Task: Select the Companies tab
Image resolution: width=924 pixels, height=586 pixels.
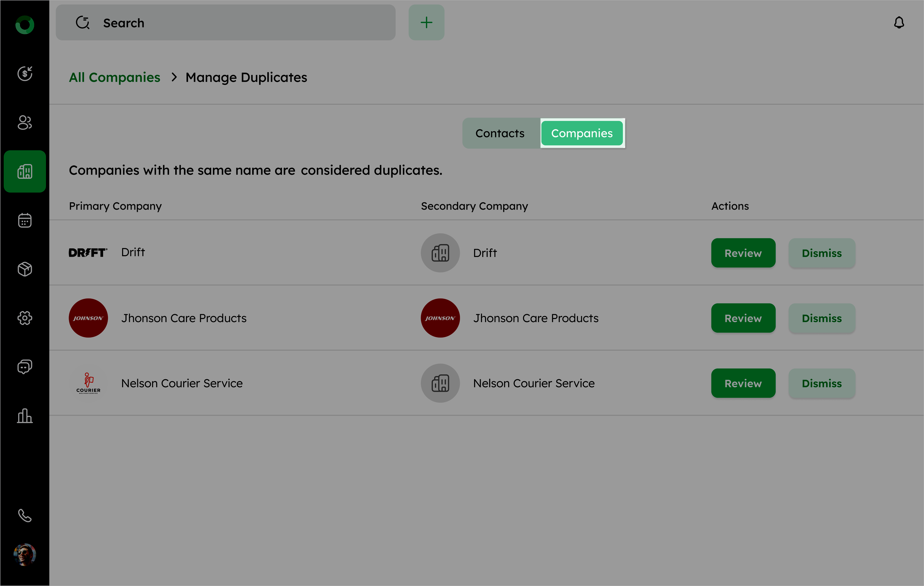Action: (x=582, y=133)
